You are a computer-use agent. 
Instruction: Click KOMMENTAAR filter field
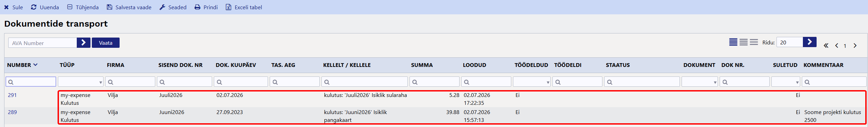(x=834, y=82)
